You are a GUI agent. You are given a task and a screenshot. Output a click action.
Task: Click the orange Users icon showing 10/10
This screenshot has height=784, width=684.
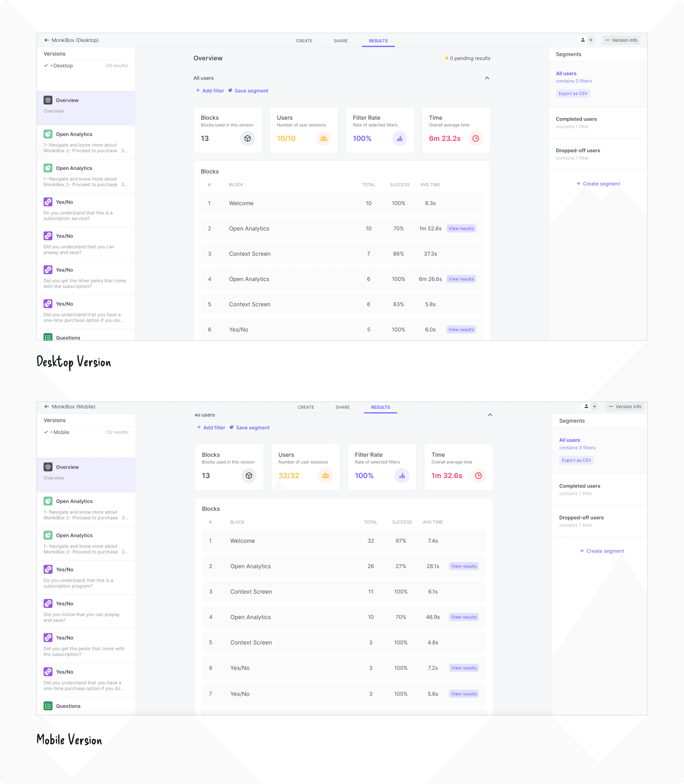pyautogui.click(x=323, y=138)
